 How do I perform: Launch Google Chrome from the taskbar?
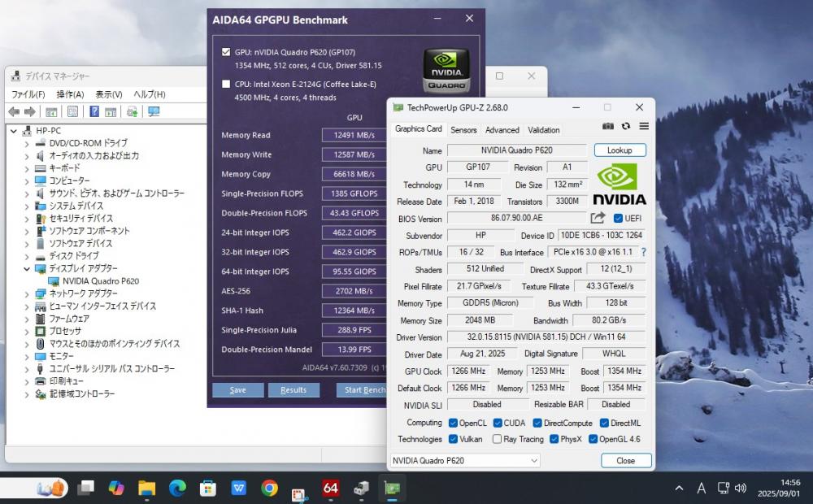tap(269, 488)
